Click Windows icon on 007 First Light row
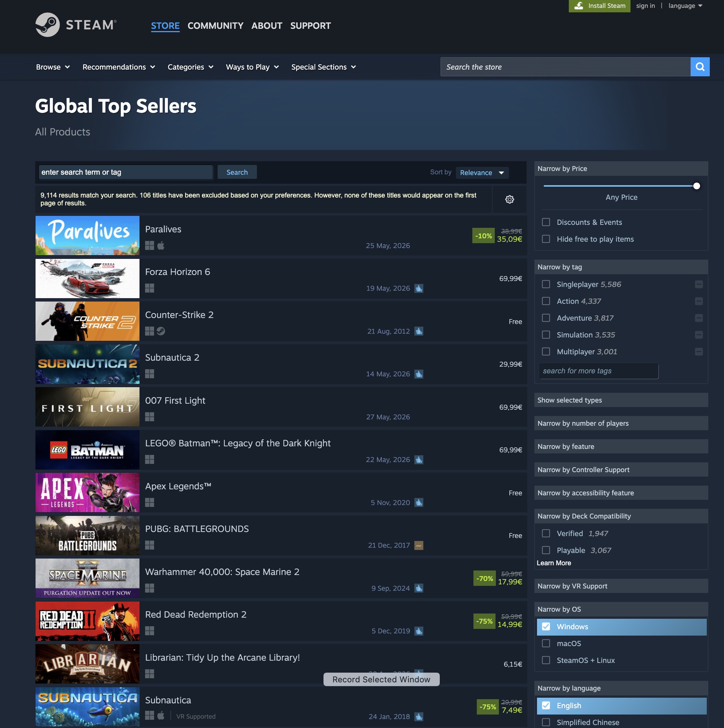The image size is (724, 728). [x=150, y=417]
